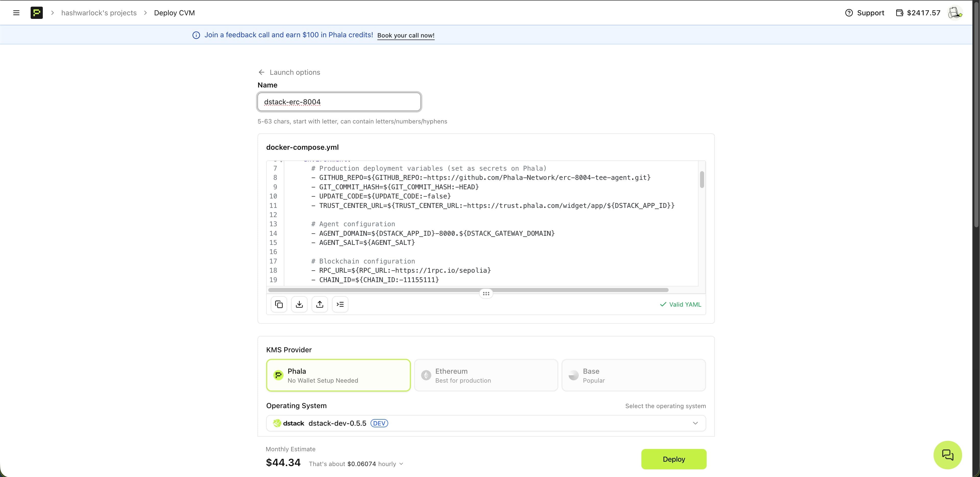Expand the hourly cost estimate chevron

(x=401, y=464)
